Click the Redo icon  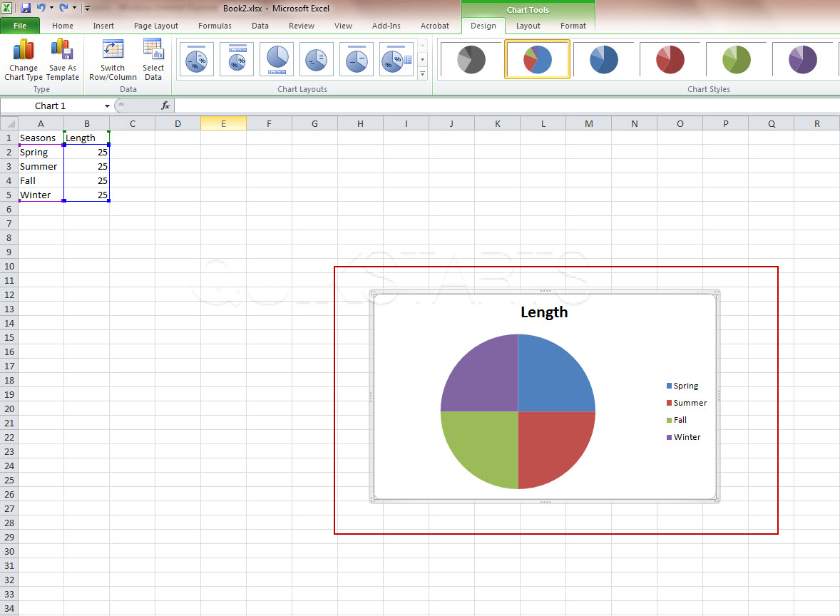coord(63,8)
